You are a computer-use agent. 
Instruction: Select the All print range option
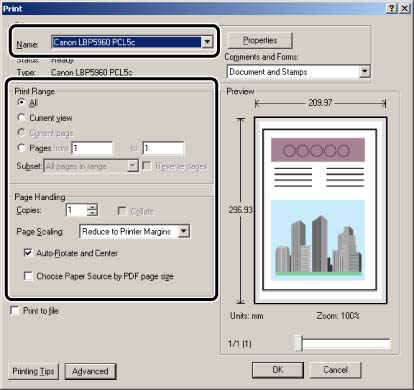coord(21,102)
